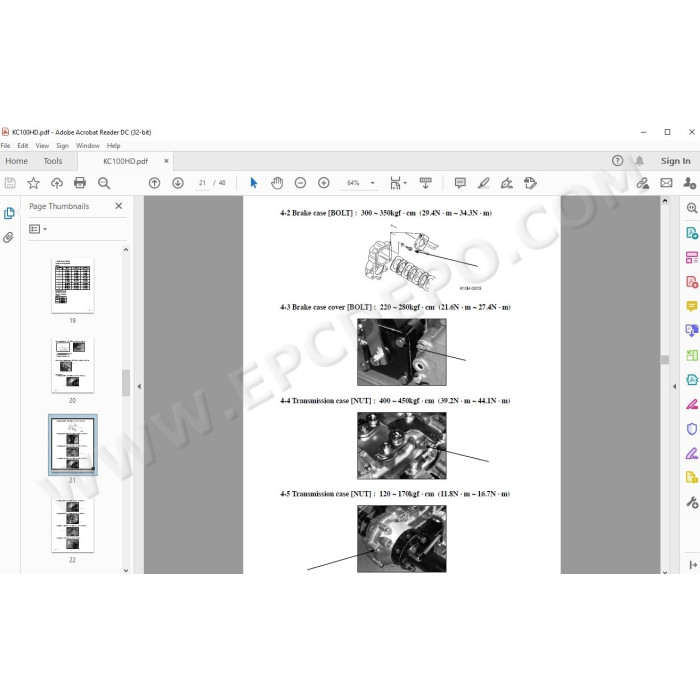Zoom in with the plus icon

(x=324, y=183)
